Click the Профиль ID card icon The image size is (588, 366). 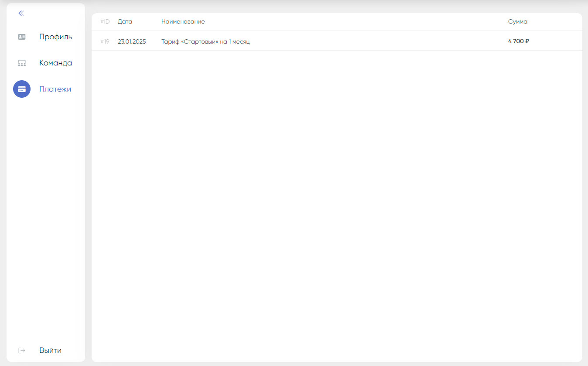[x=22, y=37]
